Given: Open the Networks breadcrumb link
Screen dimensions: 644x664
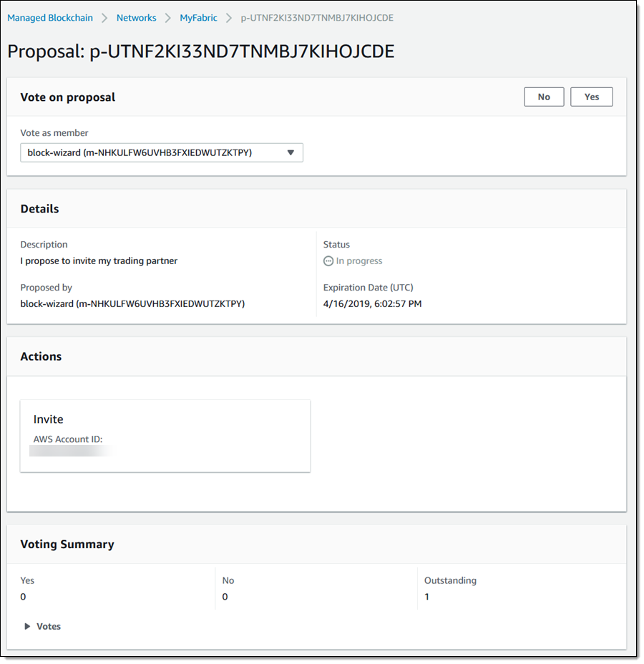Looking at the screenshot, I should [x=136, y=18].
